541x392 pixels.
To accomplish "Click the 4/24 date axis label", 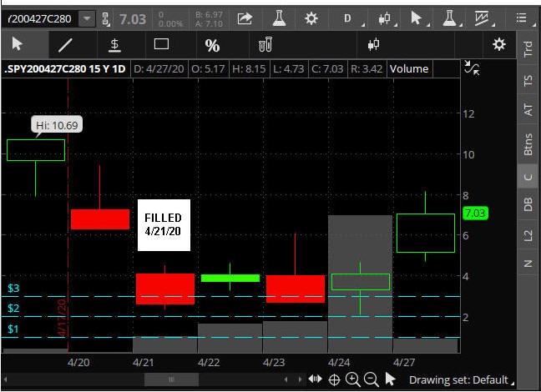I will [x=339, y=362].
